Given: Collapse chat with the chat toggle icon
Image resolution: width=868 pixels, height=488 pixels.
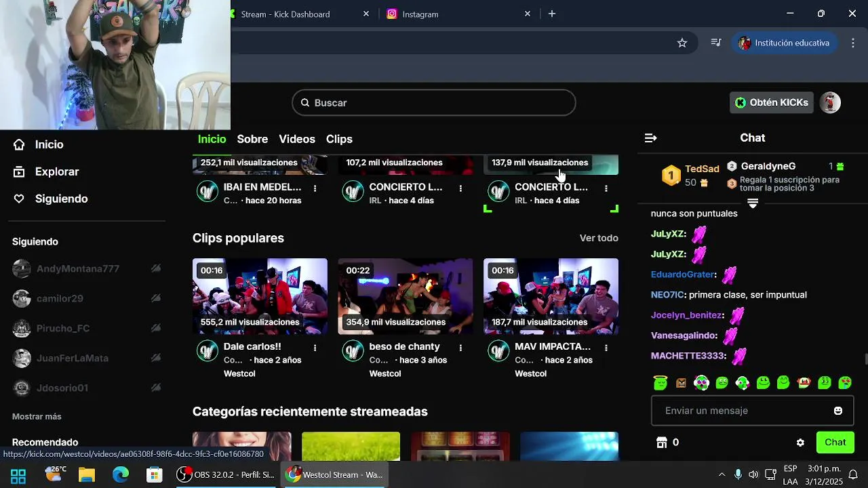Looking at the screenshot, I should pos(651,138).
